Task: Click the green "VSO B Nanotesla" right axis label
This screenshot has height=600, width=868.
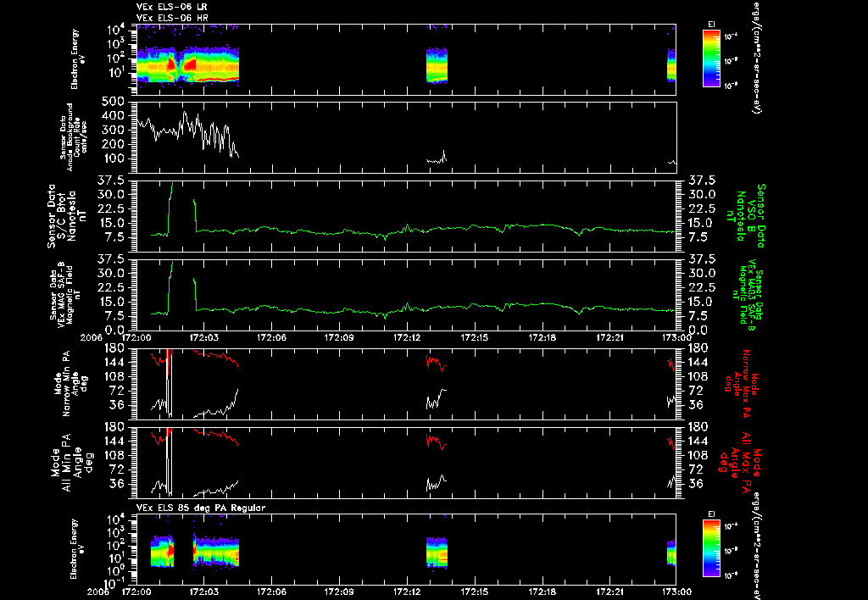Action: click(x=746, y=216)
